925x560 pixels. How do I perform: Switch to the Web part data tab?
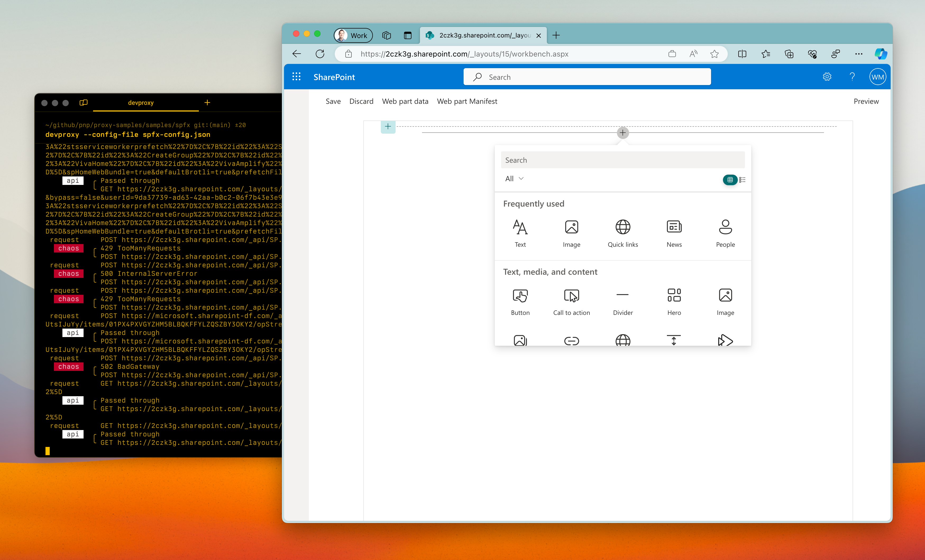pos(405,101)
